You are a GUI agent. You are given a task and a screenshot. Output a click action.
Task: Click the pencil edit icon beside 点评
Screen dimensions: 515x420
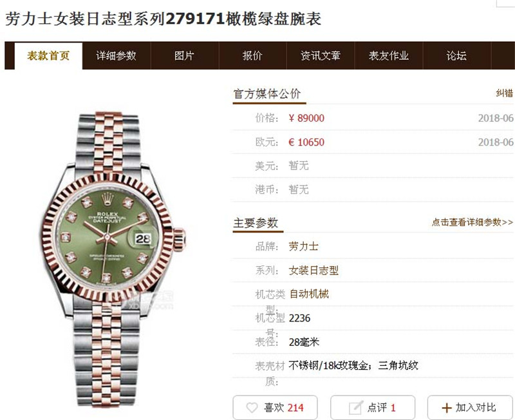tap(356, 408)
